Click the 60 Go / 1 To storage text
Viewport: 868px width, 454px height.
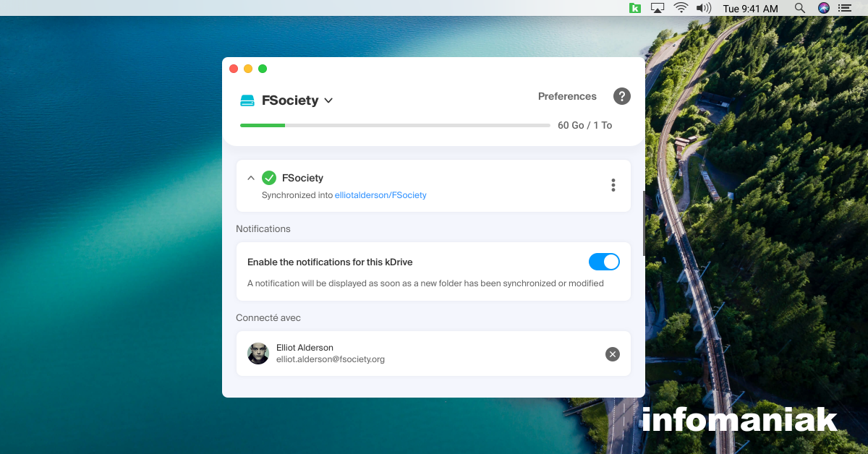click(584, 125)
